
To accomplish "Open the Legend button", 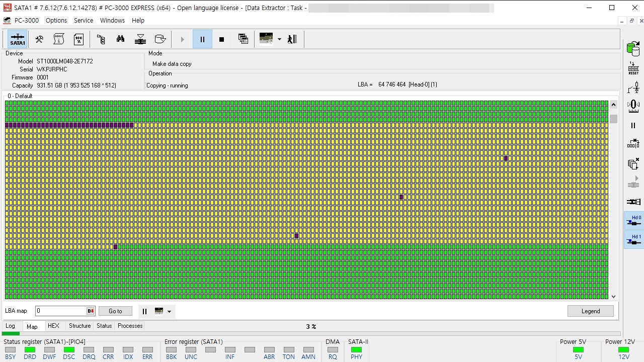I will point(590,311).
